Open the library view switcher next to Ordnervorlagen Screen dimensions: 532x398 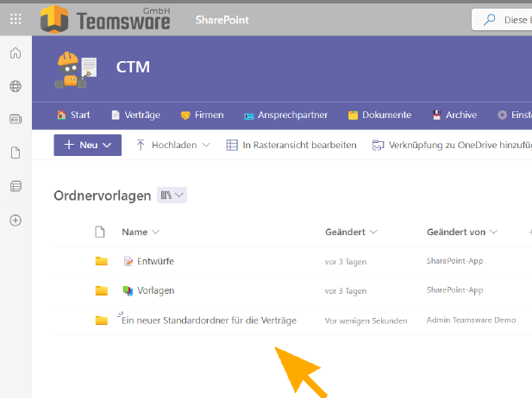pos(172,196)
